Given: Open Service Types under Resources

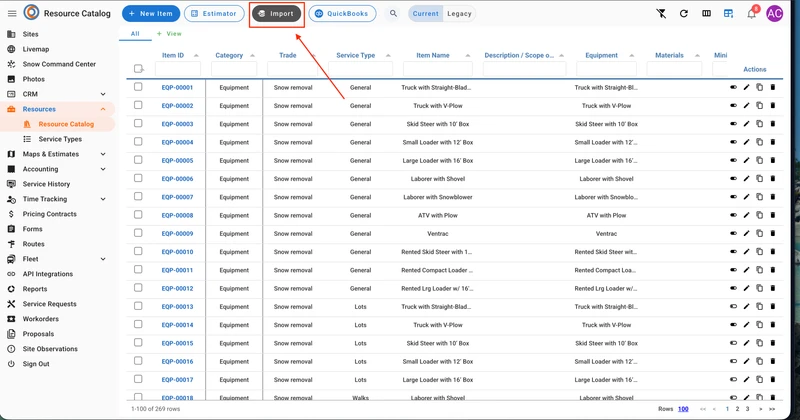Looking at the screenshot, I should pos(60,139).
